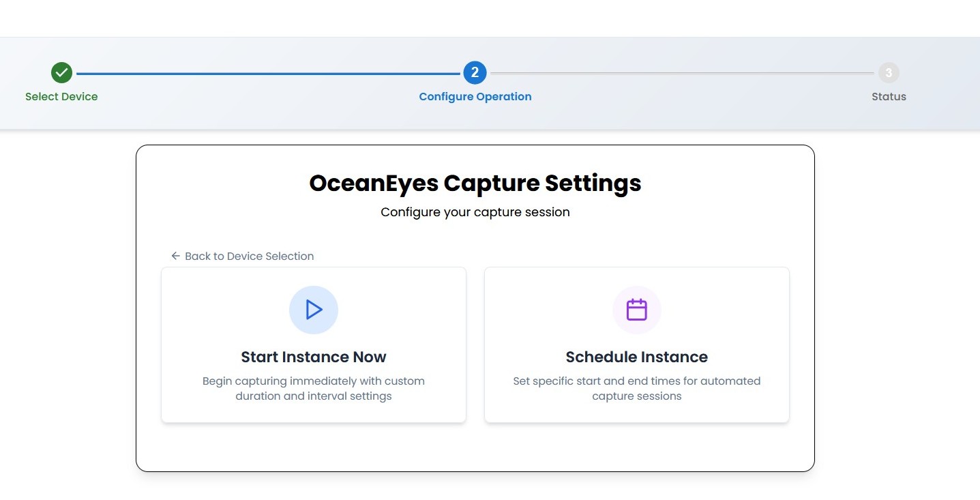Click the 'Begin capturing immediately' description text
This screenshot has width=980, height=500.
(314, 388)
